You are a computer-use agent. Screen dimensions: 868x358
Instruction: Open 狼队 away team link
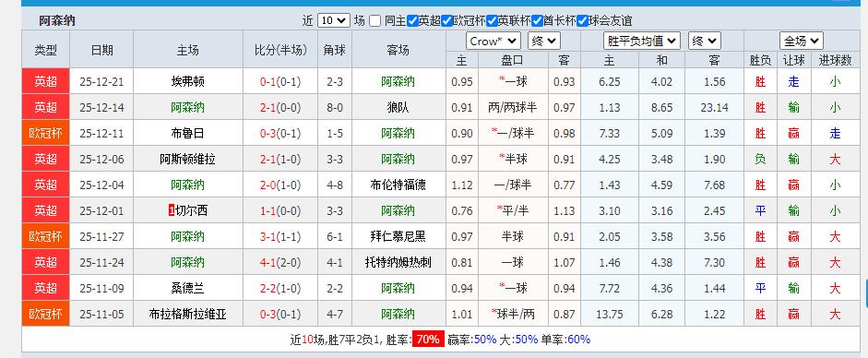398,107
